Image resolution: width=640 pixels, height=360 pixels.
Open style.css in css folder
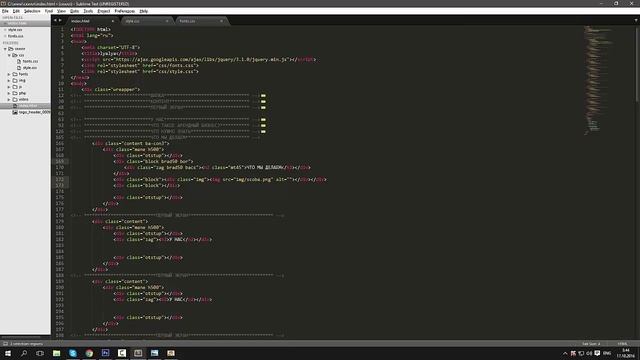[30, 68]
